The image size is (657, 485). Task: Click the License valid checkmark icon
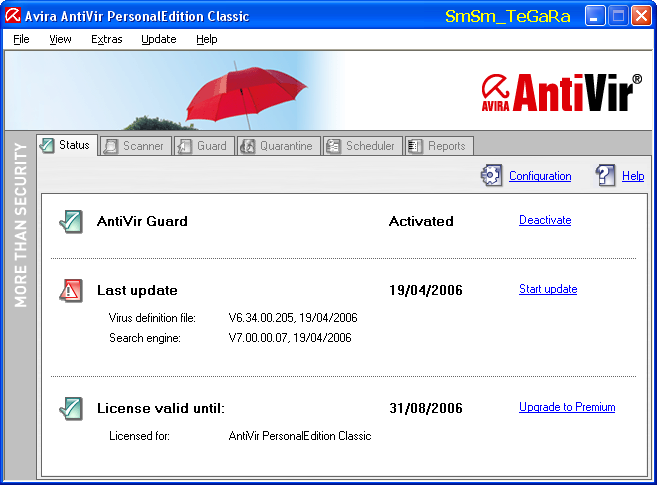pyautogui.click(x=71, y=409)
